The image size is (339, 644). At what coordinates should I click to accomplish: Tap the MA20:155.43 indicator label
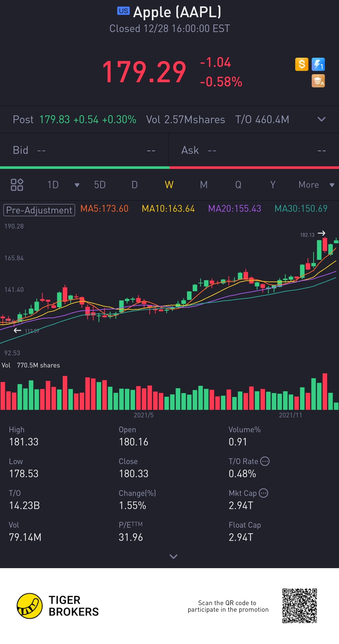point(234,208)
